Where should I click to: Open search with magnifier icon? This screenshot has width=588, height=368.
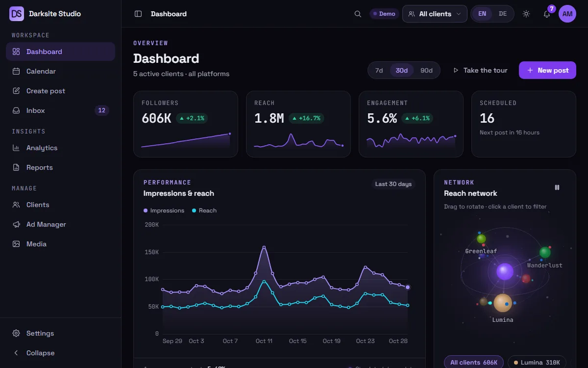click(358, 14)
